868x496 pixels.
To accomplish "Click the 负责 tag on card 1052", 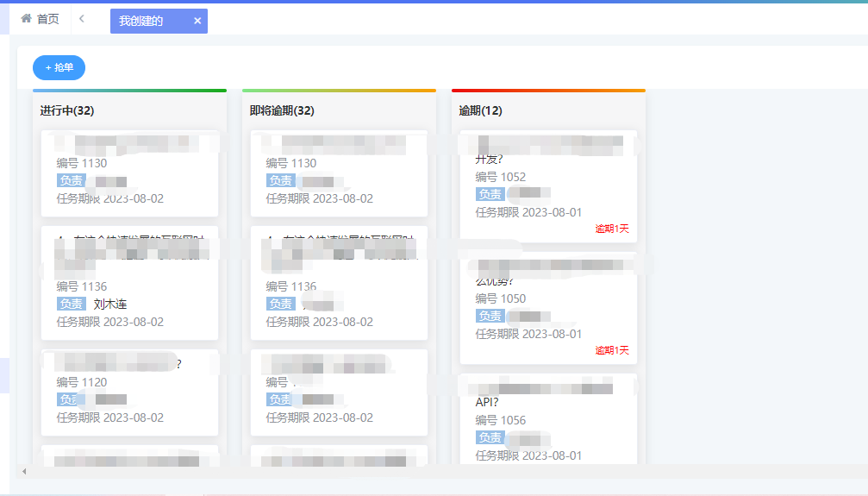I will click(490, 194).
